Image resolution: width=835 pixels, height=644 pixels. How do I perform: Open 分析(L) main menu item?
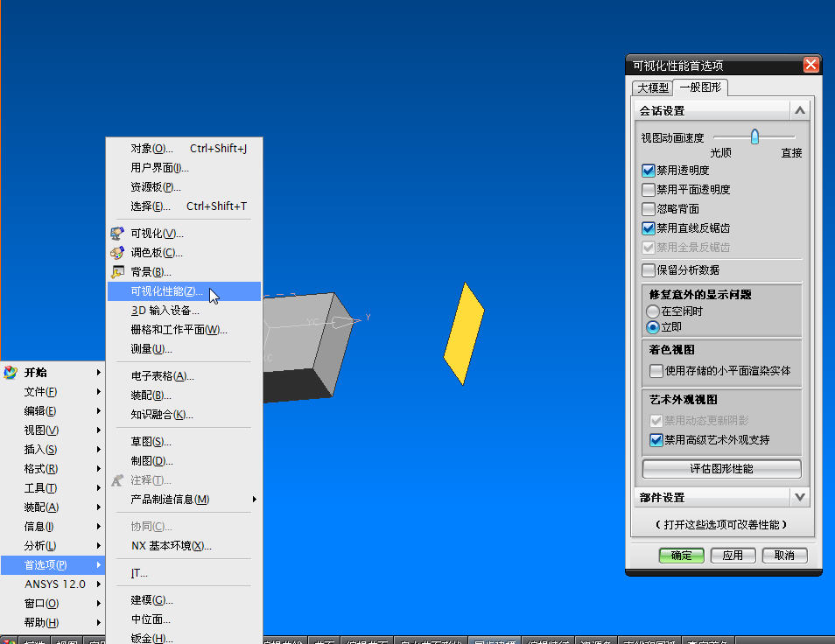pos(53,545)
